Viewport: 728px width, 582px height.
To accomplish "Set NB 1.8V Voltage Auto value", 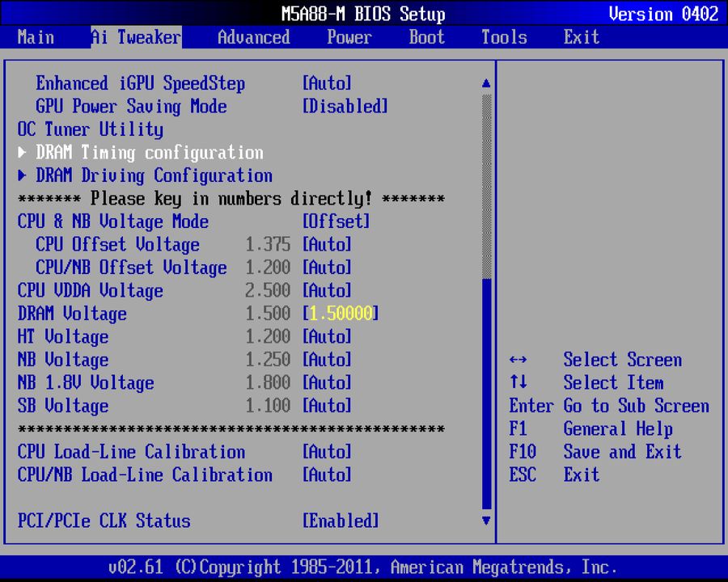I will click(327, 382).
